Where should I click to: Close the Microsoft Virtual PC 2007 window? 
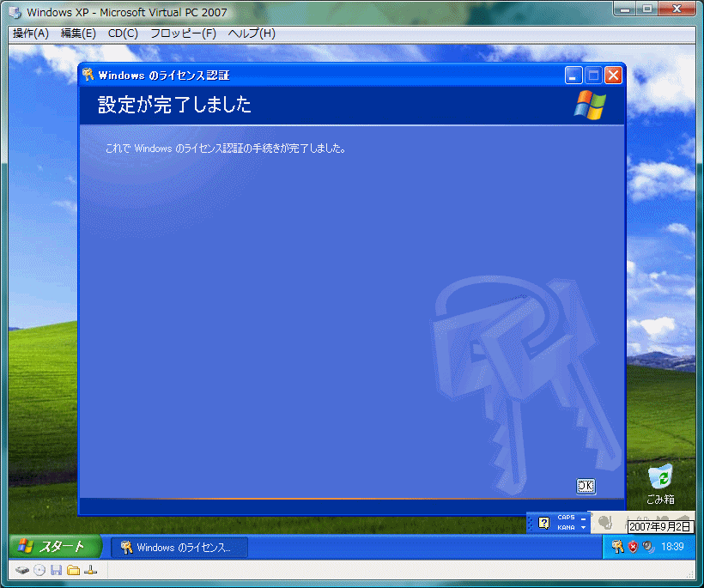tap(677, 8)
